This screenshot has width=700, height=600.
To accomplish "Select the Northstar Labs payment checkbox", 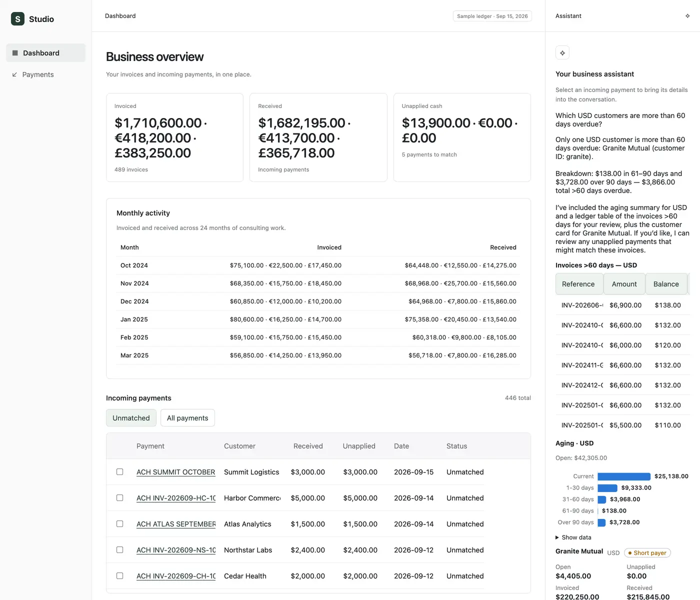I will click(x=119, y=549).
